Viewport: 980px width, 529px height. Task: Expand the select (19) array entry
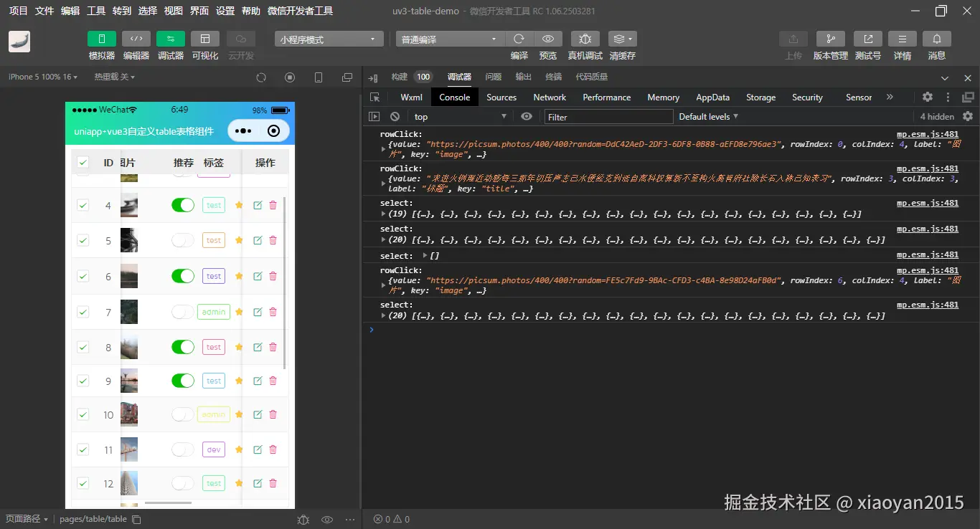[x=383, y=214]
